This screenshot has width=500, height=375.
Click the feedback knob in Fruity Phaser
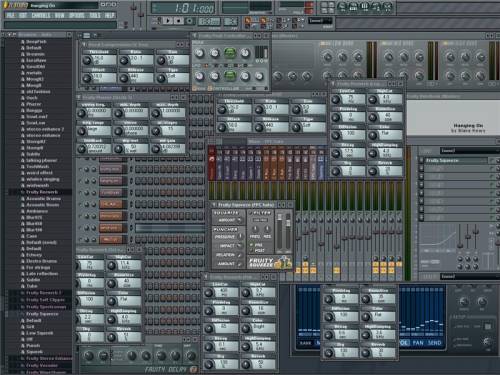(x=81, y=149)
